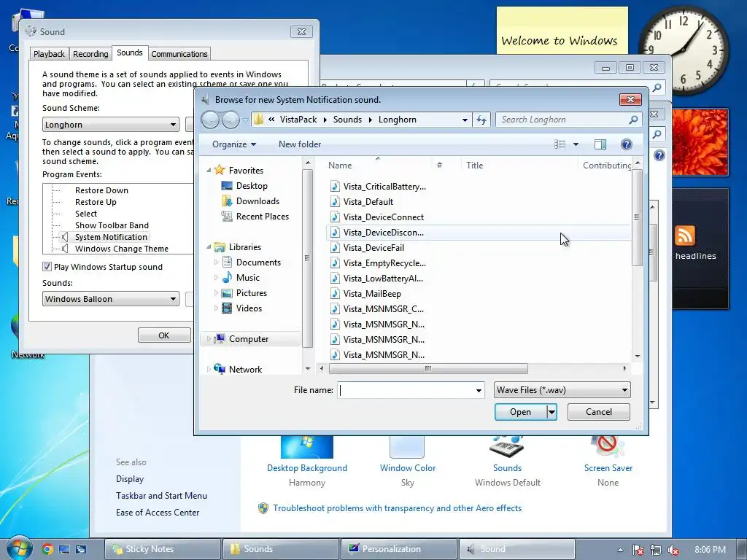Click the Search Longhorn input field
Screen dimensions: 747x560
(562, 120)
